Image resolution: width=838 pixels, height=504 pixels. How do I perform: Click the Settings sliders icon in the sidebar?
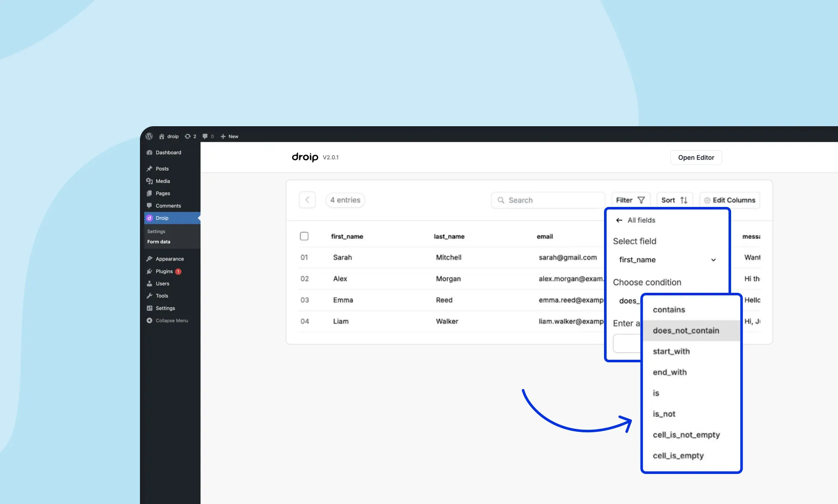click(149, 308)
